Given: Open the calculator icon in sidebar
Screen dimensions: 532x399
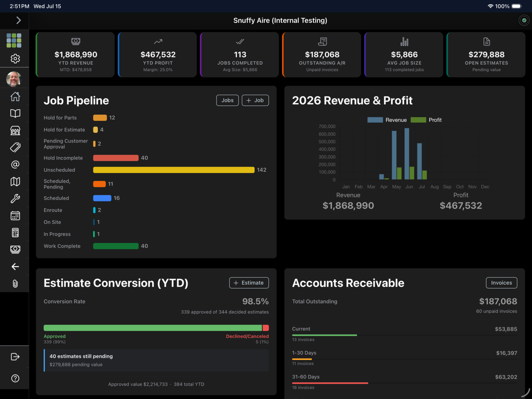Looking at the screenshot, I should coord(15,233).
